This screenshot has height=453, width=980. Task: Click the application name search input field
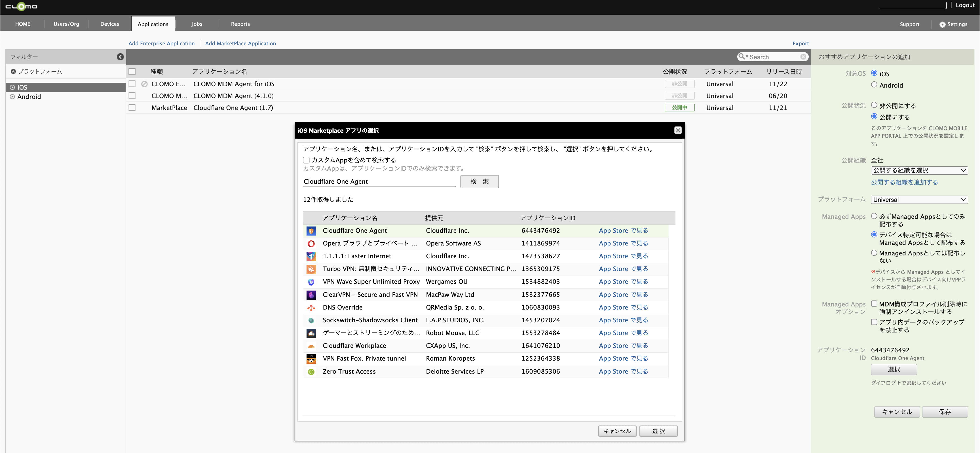click(x=379, y=181)
